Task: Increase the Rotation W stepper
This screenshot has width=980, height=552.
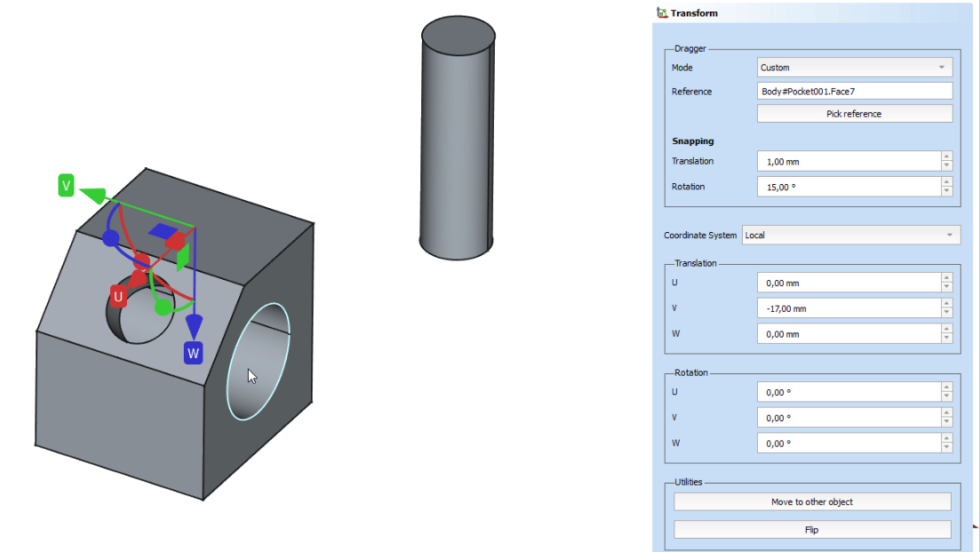Action: coord(946,439)
